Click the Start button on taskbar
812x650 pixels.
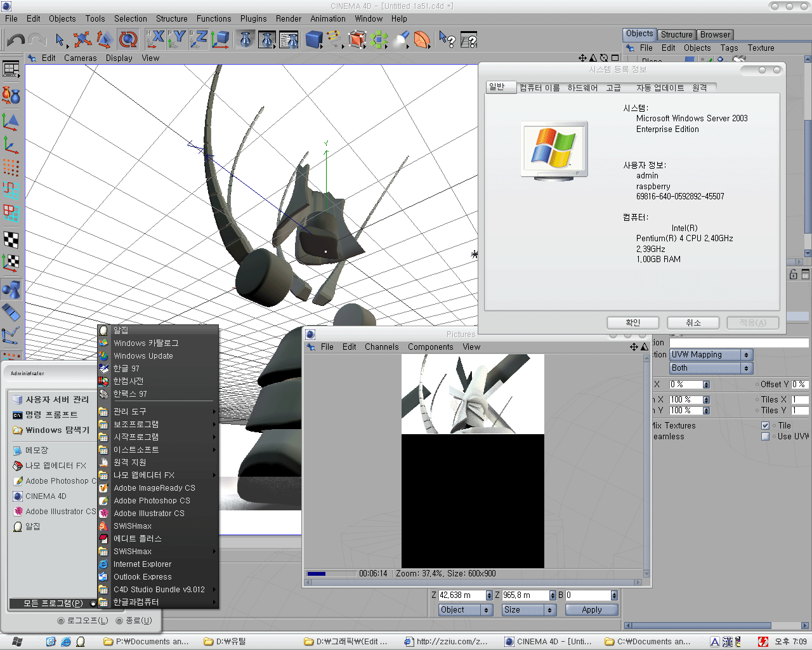coord(17,642)
